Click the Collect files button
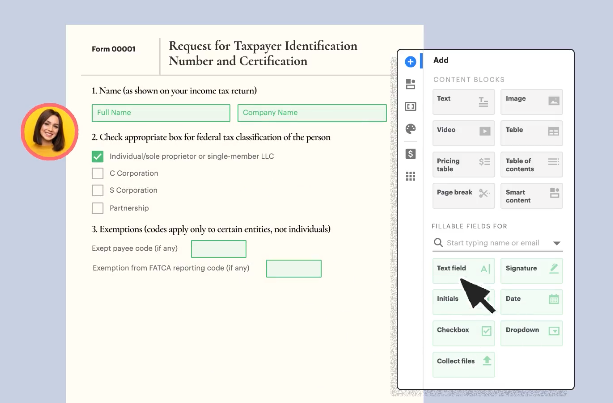The height and width of the screenshot is (403, 613). click(463, 361)
